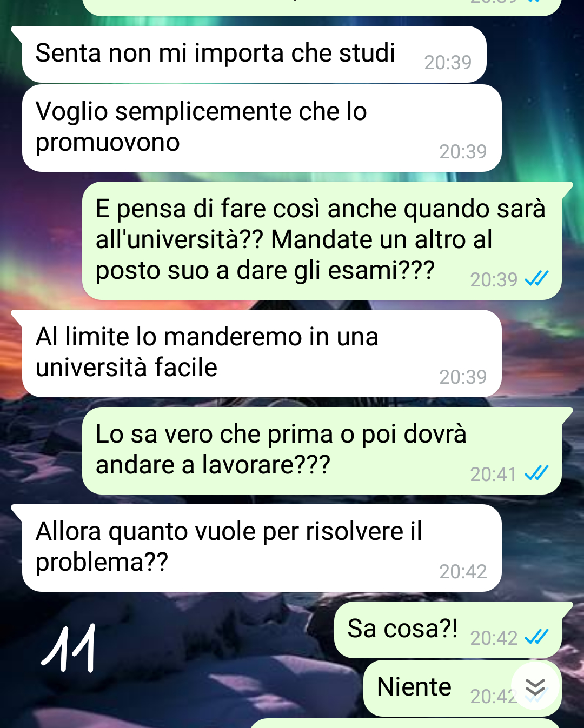Select 'Lo sa vero che prima o poi' message
The width and height of the screenshot is (584, 728).
322,451
